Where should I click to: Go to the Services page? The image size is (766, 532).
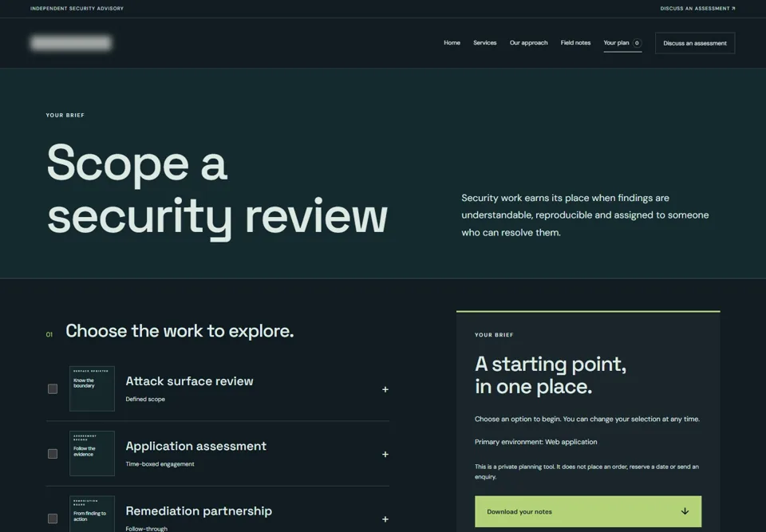[x=484, y=43]
